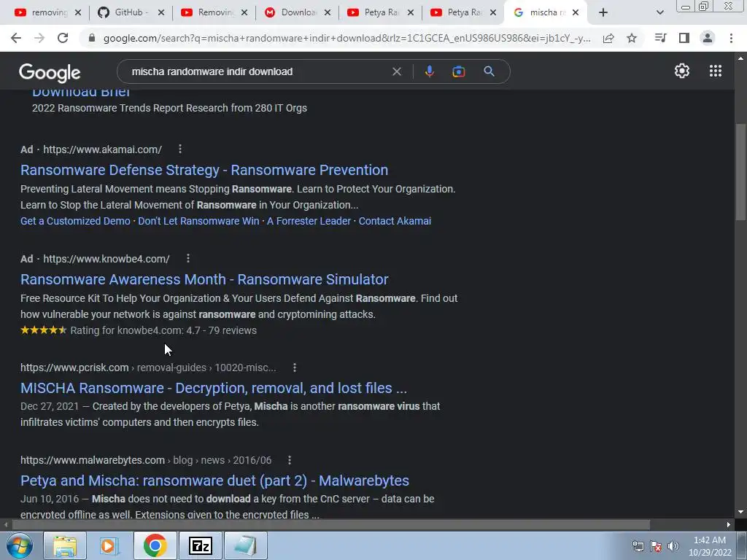This screenshot has height=560, width=747.
Task: Open 7-Zip from the taskbar
Action: coord(200,545)
